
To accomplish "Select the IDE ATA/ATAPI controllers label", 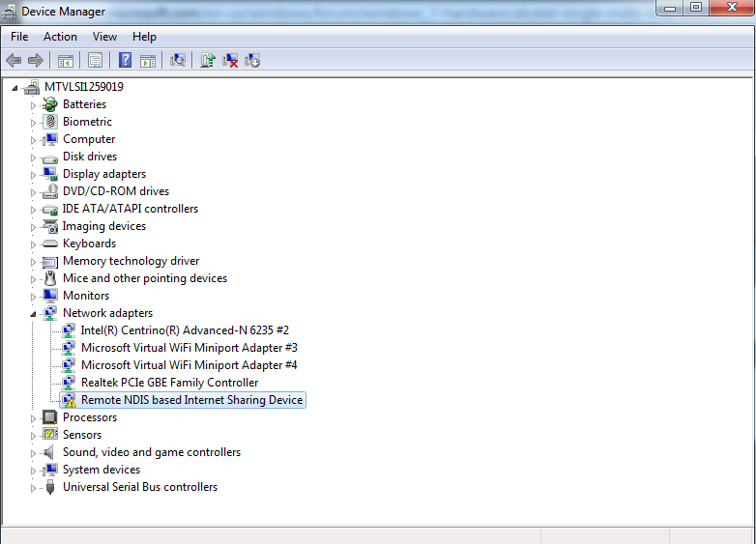I will pyautogui.click(x=131, y=209).
